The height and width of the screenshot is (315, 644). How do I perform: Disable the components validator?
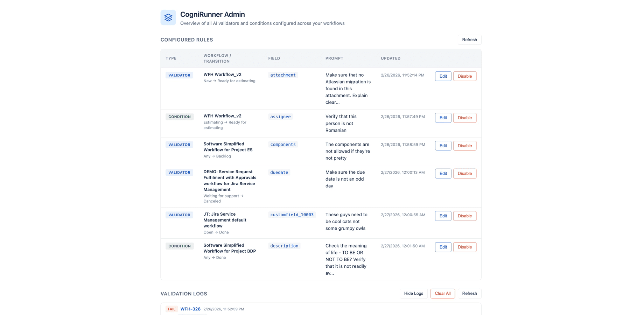pyautogui.click(x=464, y=146)
